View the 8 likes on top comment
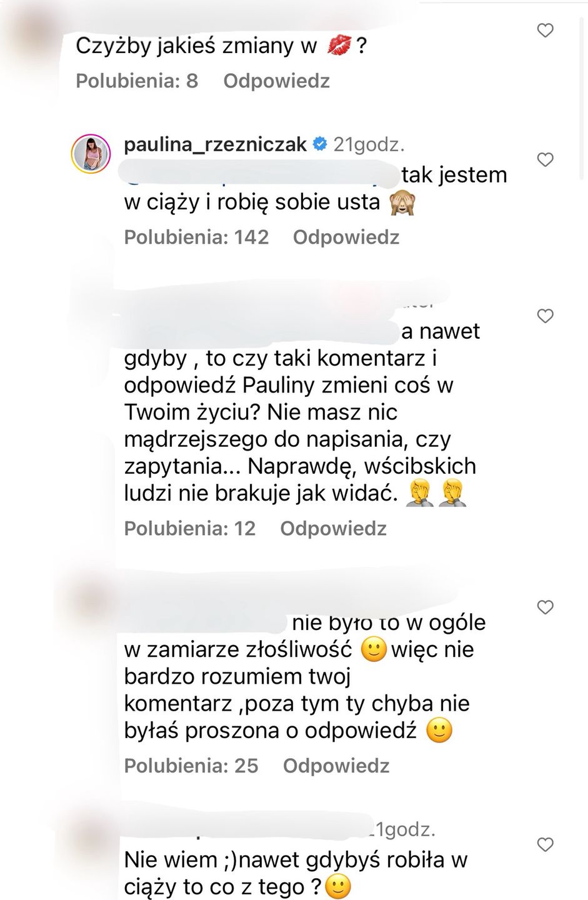 click(x=137, y=81)
